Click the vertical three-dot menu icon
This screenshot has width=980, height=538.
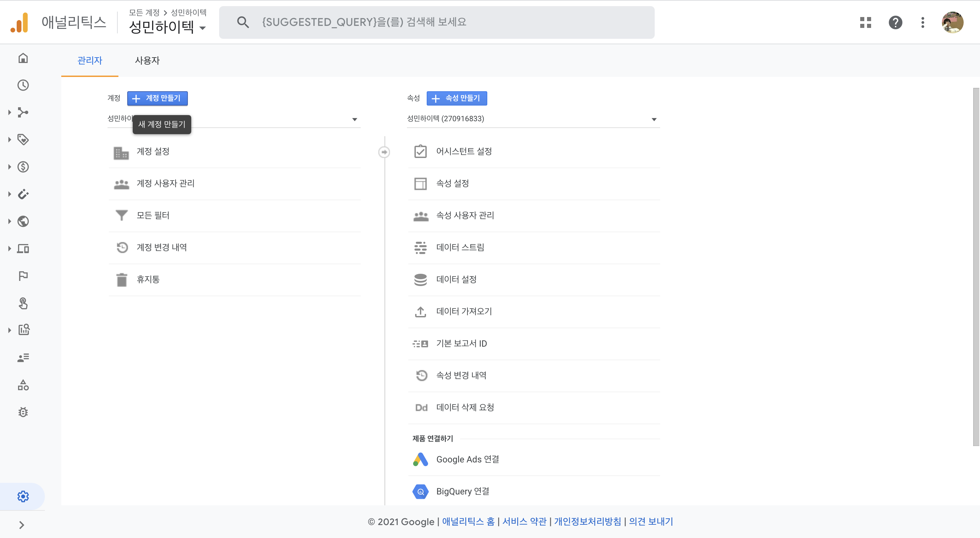[922, 22]
